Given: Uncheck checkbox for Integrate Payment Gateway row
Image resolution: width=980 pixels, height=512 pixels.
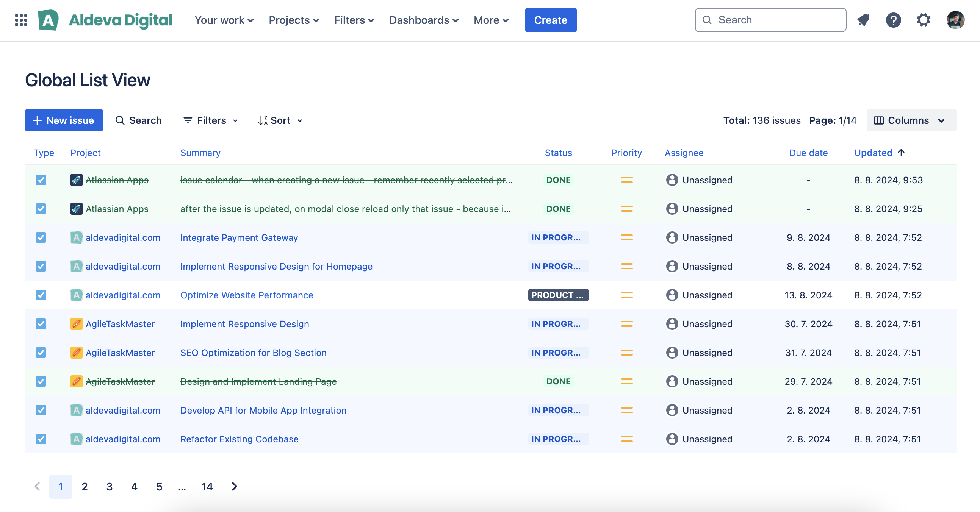Looking at the screenshot, I should [x=41, y=237].
